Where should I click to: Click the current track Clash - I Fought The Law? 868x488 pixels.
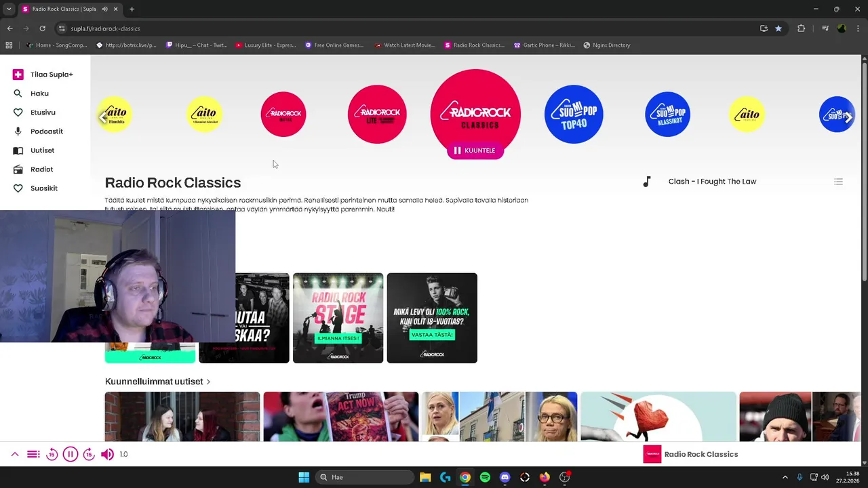[712, 182]
